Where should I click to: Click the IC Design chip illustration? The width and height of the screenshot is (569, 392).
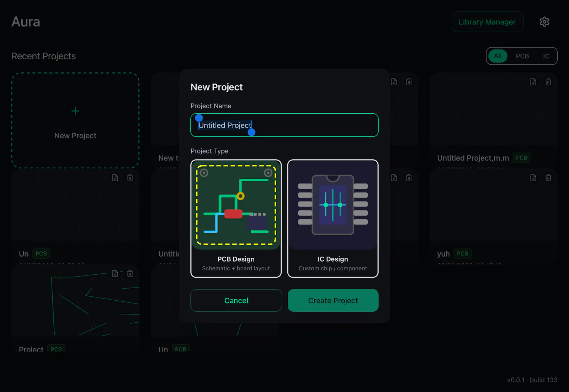(333, 205)
